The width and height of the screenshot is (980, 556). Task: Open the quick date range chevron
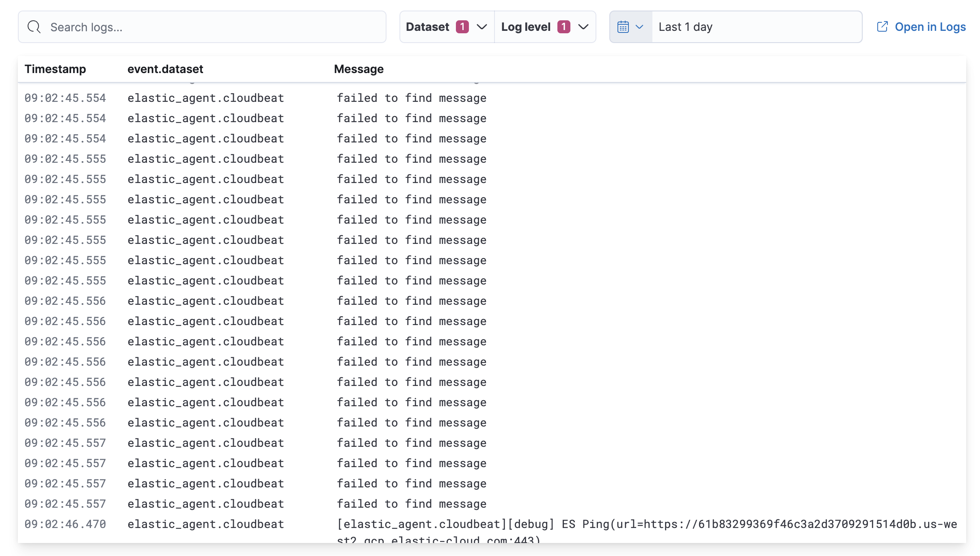pyautogui.click(x=641, y=27)
